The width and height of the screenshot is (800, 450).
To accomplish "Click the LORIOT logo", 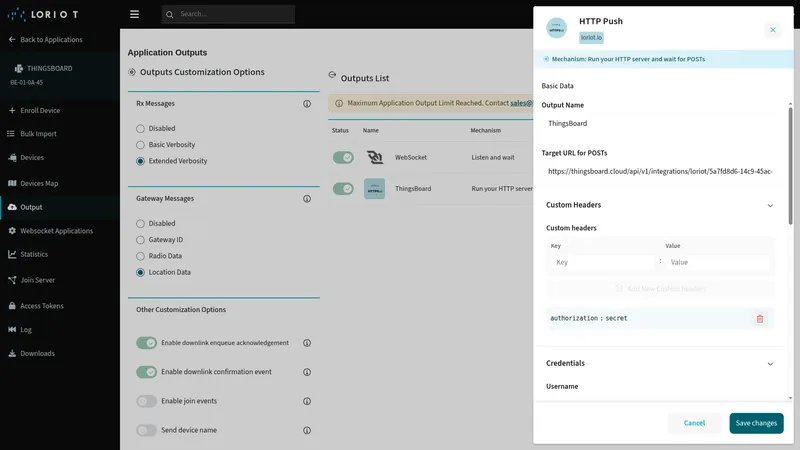I will click(x=43, y=14).
